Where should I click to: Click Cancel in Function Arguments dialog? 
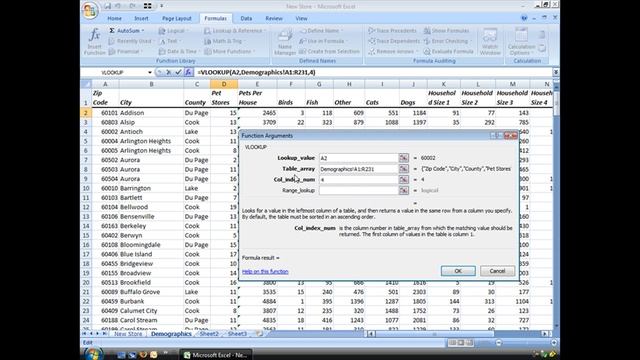[x=497, y=271]
